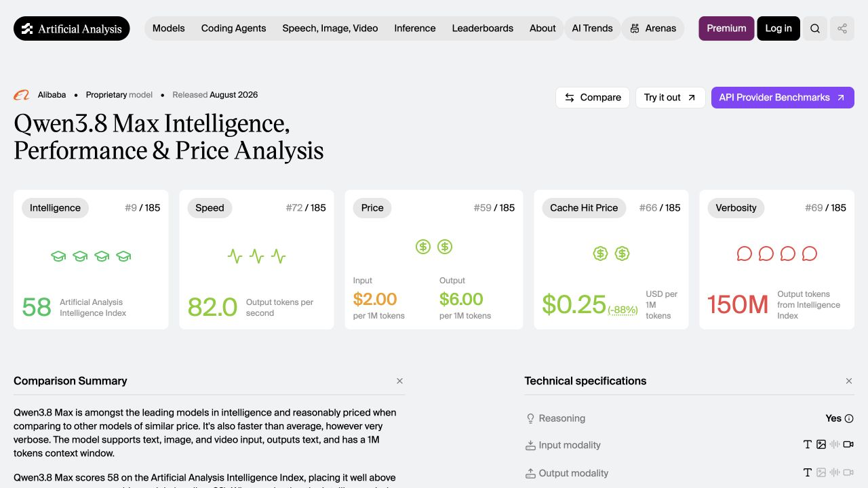This screenshot has width=868, height=488.
Task: Open the About menu
Action: tap(542, 28)
